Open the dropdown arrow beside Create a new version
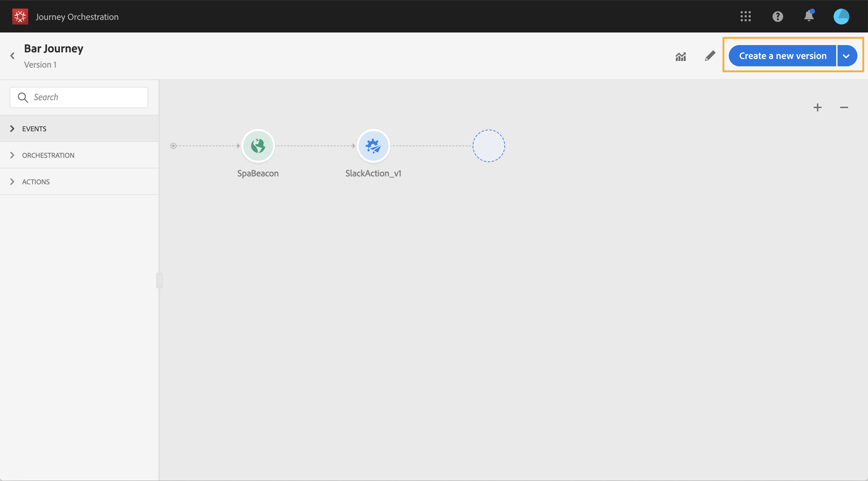The height and width of the screenshot is (481, 868). pos(846,56)
